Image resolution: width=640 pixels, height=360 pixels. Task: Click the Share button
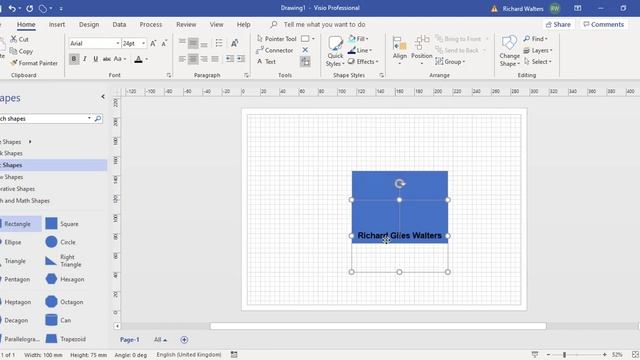(558, 24)
